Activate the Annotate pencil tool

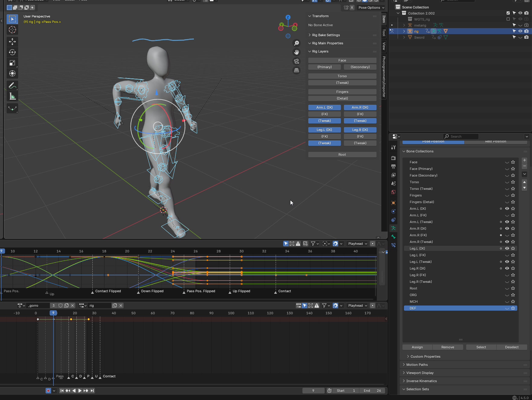pos(12,86)
